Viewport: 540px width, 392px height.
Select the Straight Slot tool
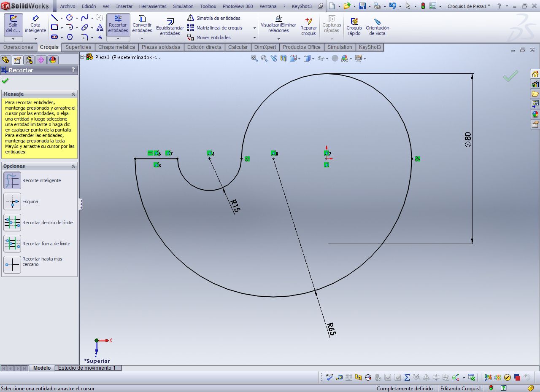click(x=54, y=37)
